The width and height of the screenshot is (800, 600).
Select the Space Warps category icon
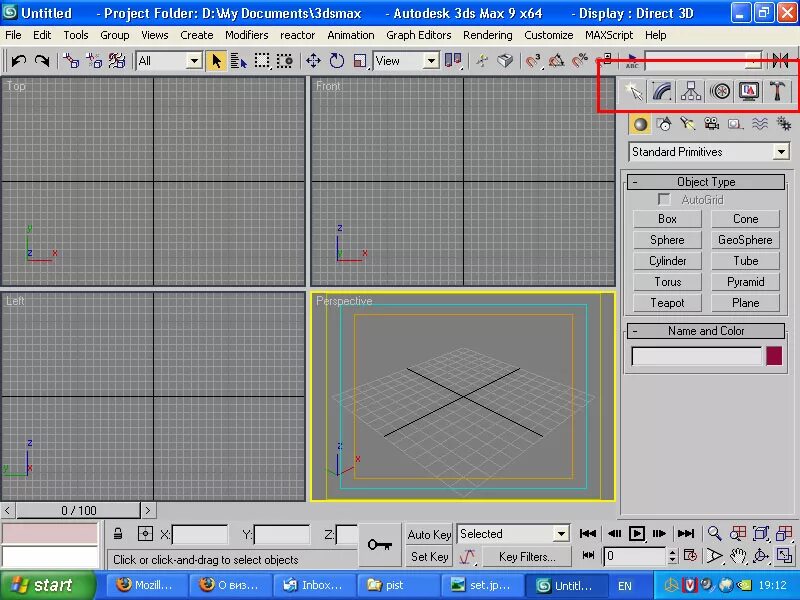click(759, 124)
